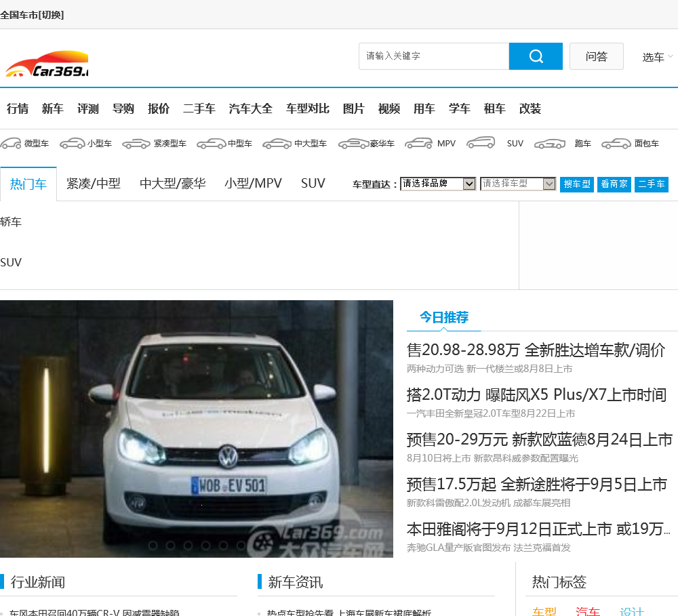
Task: Open sublink 一汽丰田全新皇冠2.0T车型8月22日上市
Action: click(x=491, y=413)
